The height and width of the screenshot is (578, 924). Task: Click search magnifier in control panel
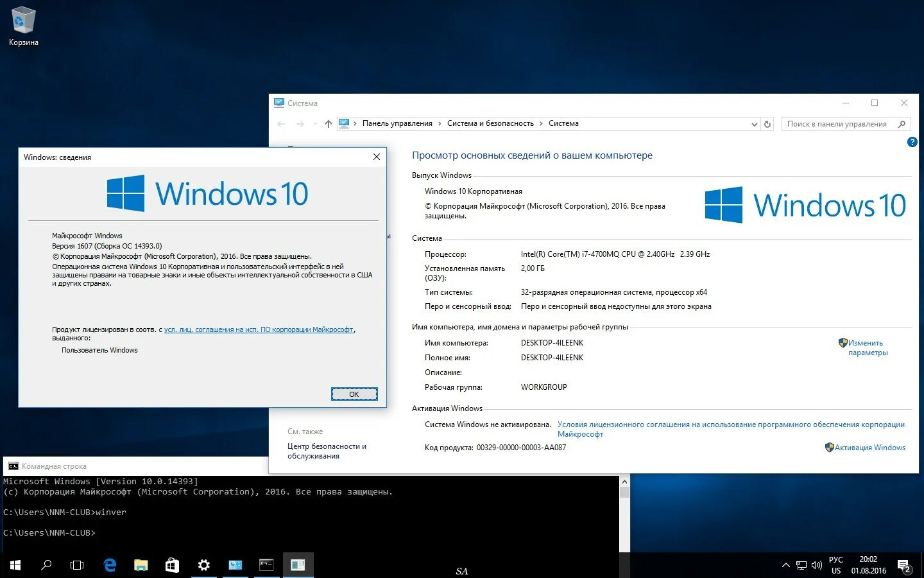point(902,124)
